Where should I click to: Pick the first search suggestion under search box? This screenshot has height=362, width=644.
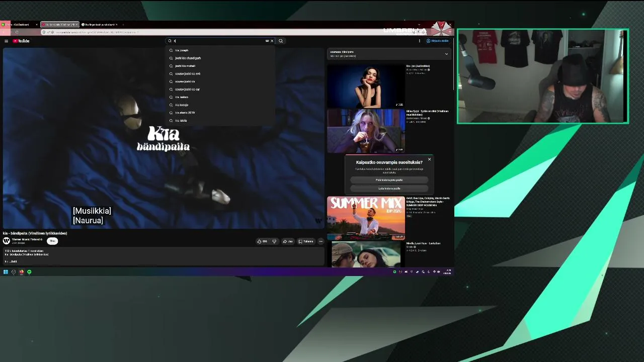click(220, 50)
